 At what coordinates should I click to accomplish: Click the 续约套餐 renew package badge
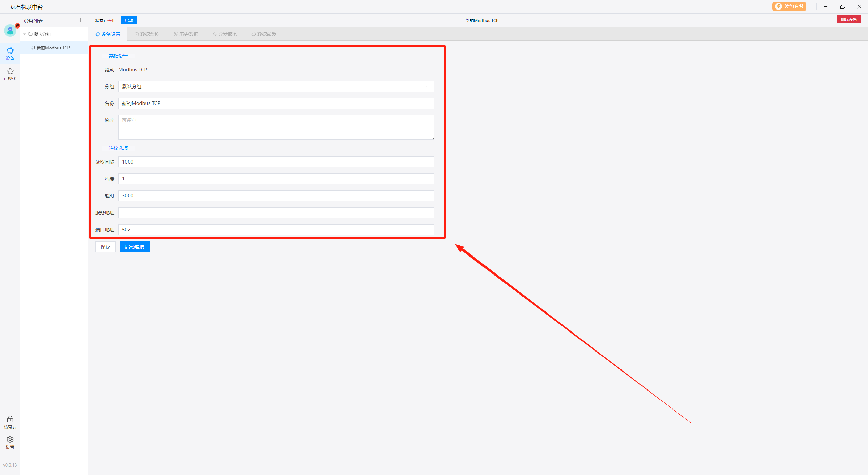click(789, 6)
